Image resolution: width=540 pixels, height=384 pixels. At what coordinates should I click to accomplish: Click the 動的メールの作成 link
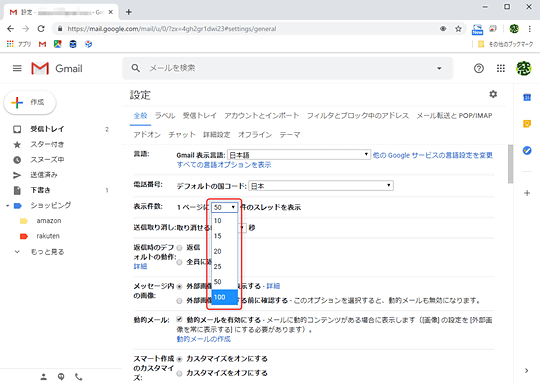tap(204, 339)
